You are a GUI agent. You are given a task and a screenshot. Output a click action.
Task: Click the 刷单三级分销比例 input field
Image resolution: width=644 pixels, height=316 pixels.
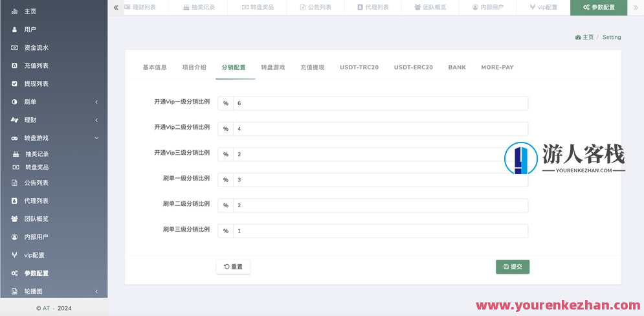381,231
